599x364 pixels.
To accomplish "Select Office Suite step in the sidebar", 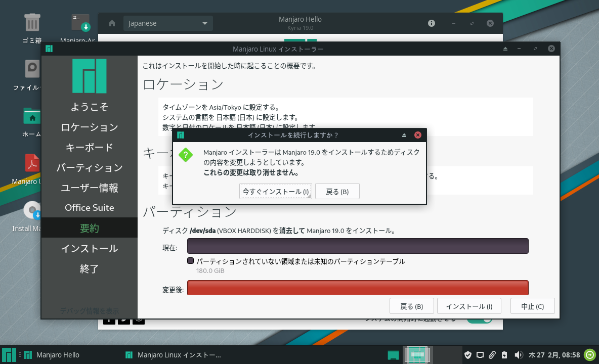I will click(89, 208).
